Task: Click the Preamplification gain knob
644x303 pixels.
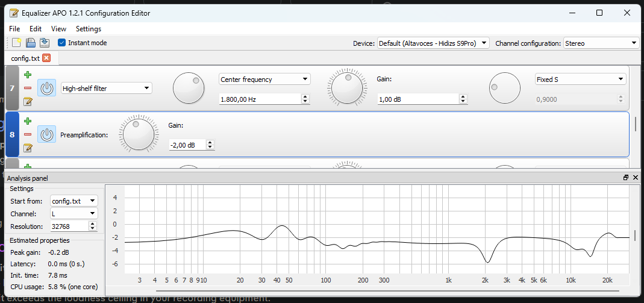Action: (139, 134)
